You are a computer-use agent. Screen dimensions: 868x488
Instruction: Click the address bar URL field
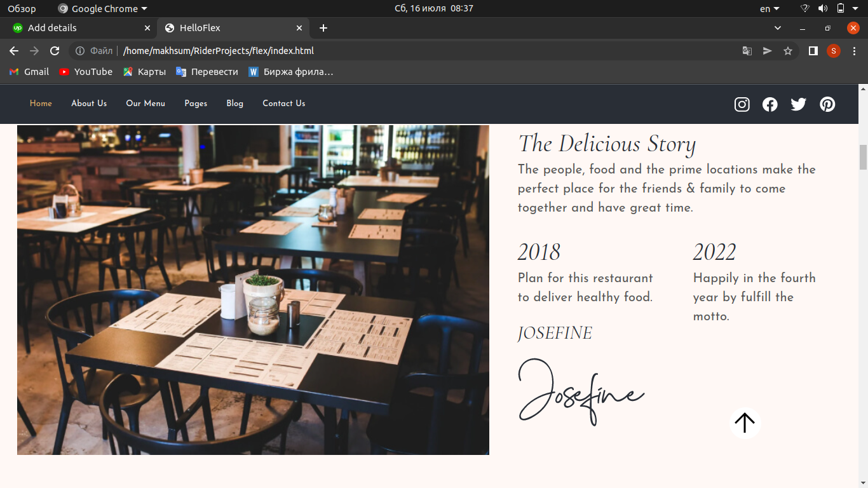[407, 51]
